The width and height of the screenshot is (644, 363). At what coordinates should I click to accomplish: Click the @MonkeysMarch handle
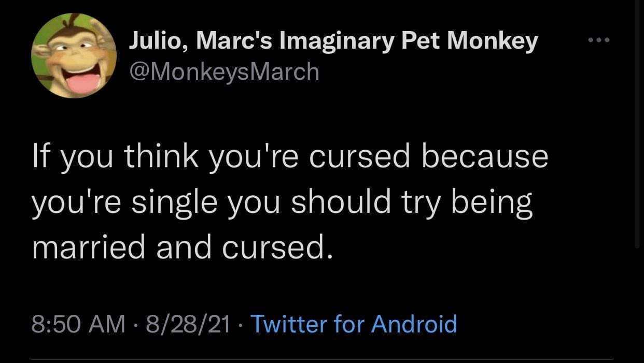(223, 71)
